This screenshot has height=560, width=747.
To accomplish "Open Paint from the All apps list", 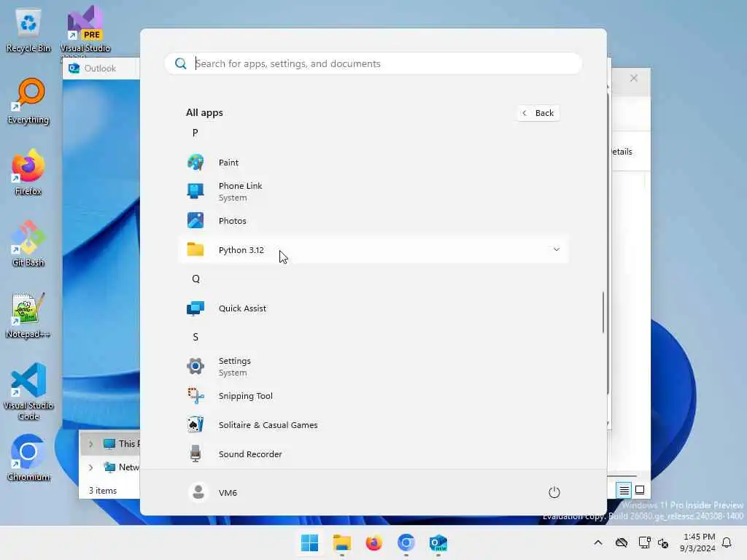I will [373, 163].
